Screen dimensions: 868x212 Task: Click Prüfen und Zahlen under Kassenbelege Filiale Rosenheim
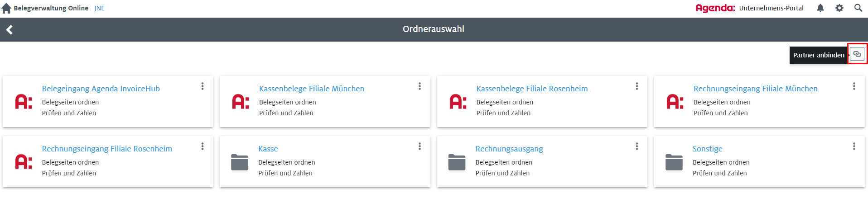(503, 113)
